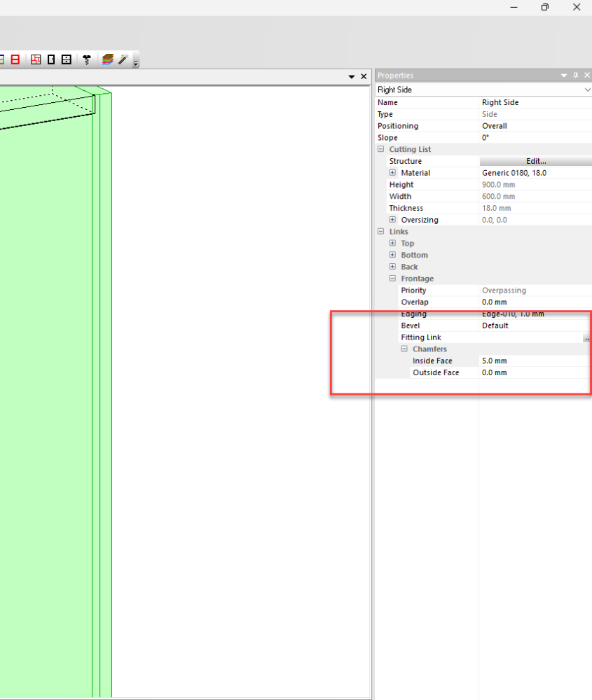
Task: Close the 3D view document pane
Action: pyautogui.click(x=364, y=76)
